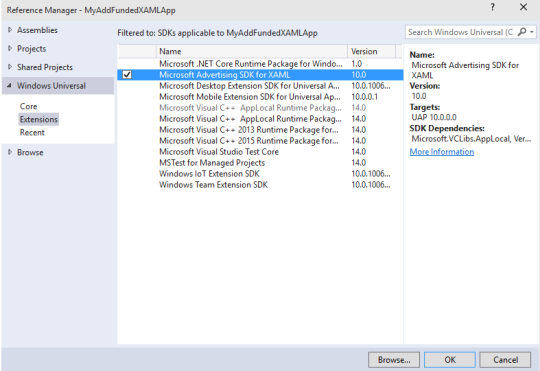Screen dimensions: 540x371
Task: Expand the Assemblies tree node
Action: 10,30
